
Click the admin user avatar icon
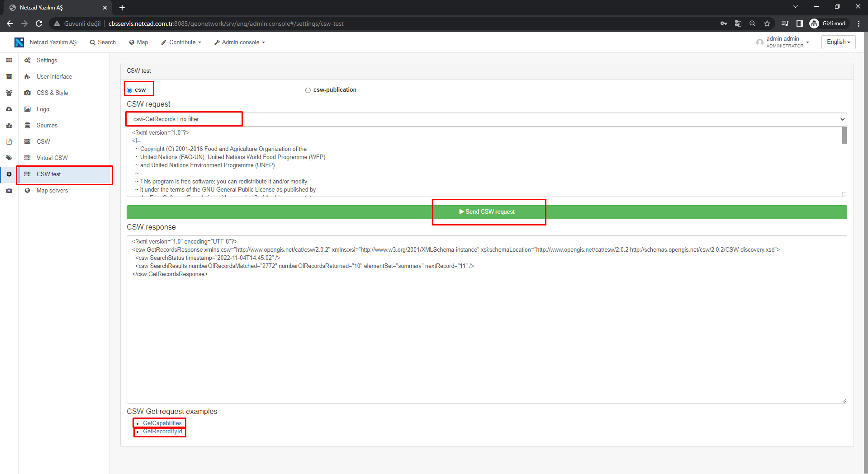click(760, 42)
